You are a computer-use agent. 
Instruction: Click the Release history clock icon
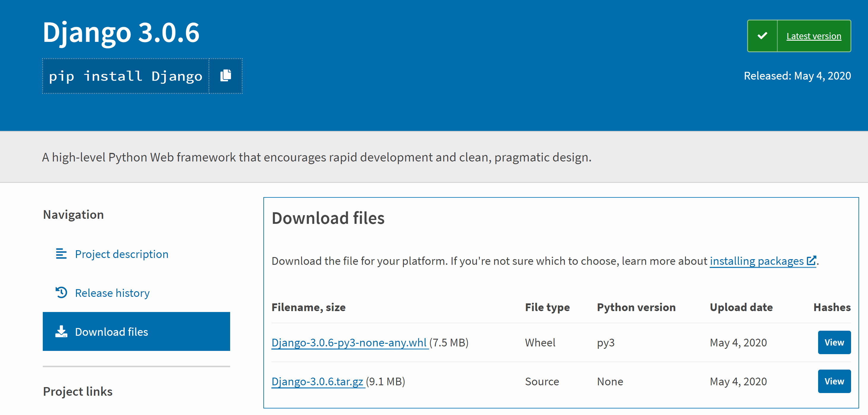coord(61,293)
